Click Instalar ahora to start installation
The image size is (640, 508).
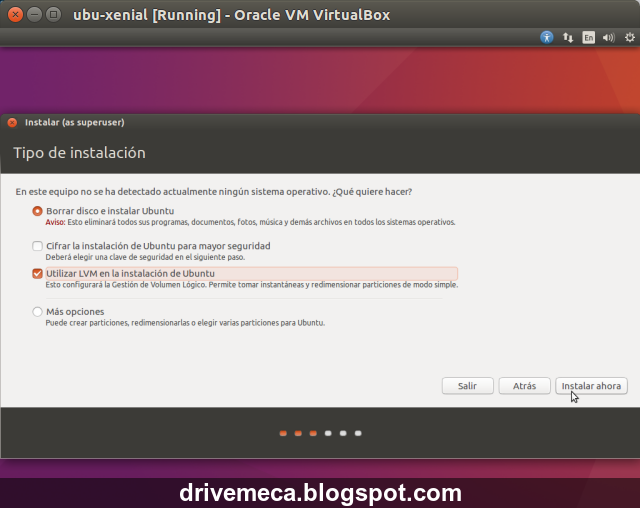pos(591,386)
